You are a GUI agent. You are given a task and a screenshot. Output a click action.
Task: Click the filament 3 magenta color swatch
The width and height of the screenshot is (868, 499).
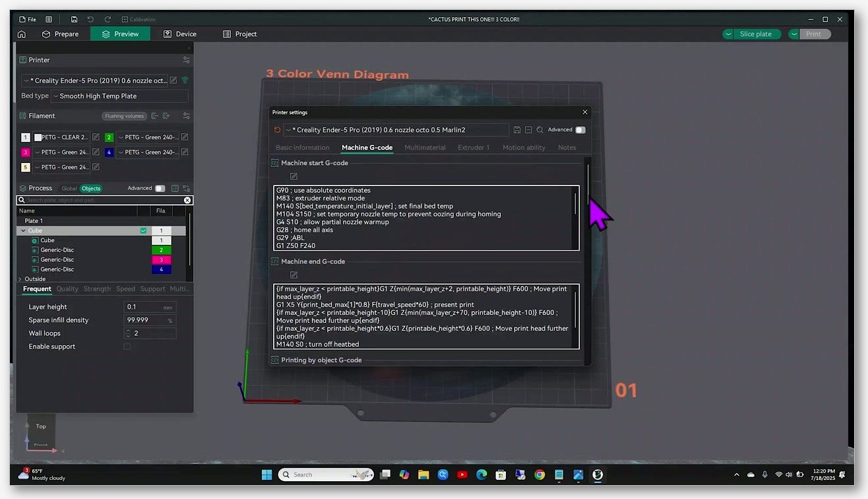[26, 152]
